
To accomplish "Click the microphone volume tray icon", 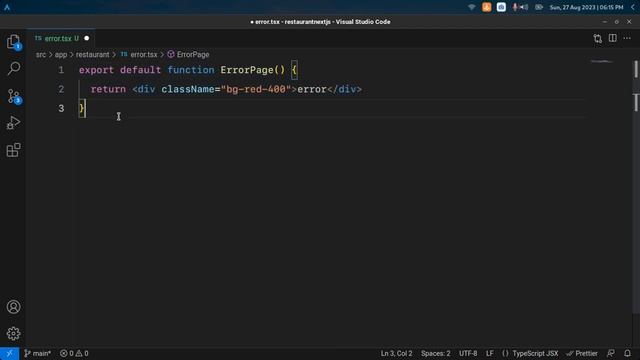I will click(520, 7).
